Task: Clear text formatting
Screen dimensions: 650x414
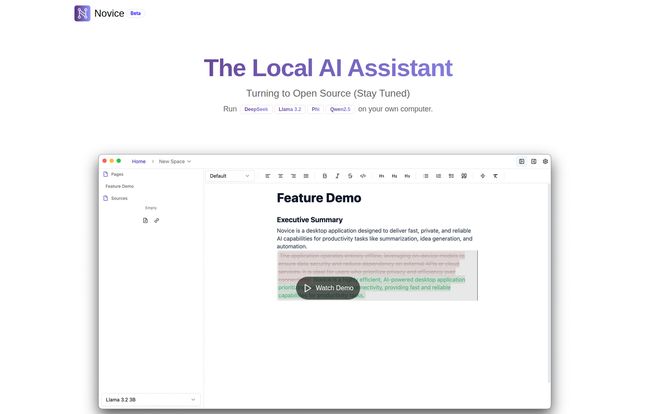Action: tap(495, 176)
